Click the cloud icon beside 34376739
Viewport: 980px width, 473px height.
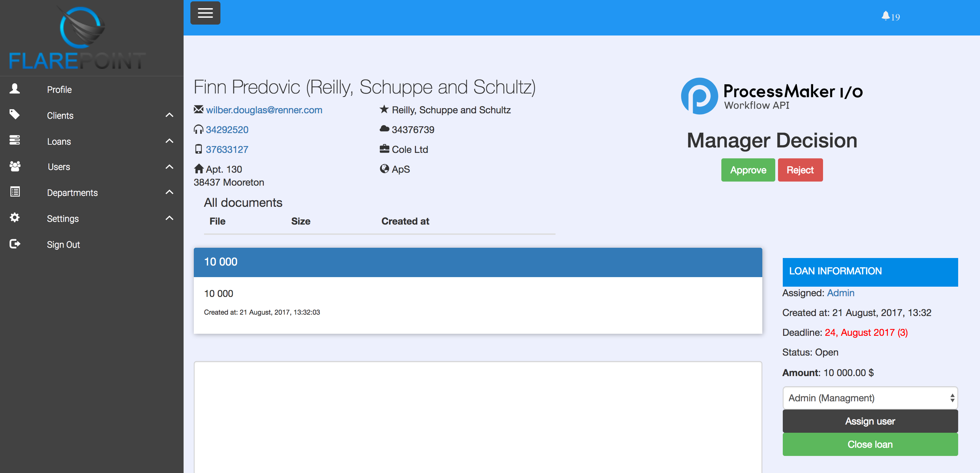384,129
